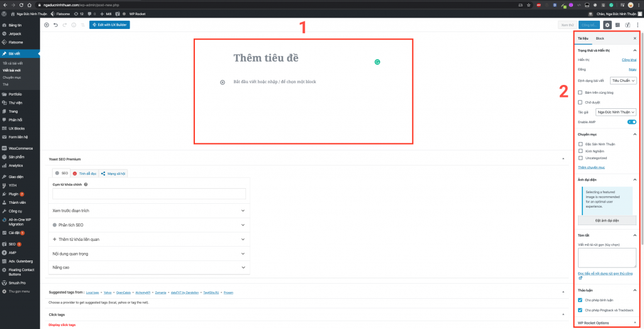644x329 pixels.
Task: Collapse the Tóm tắt panel
Action: pyautogui.click(x=635, y=235)
